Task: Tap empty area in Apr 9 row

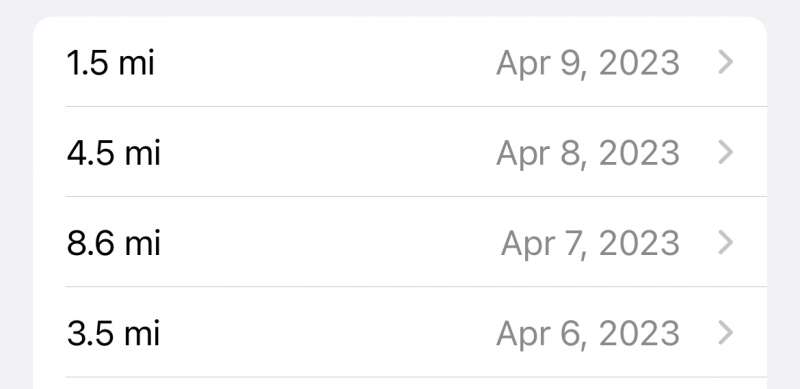Action: tap(327, 62)
